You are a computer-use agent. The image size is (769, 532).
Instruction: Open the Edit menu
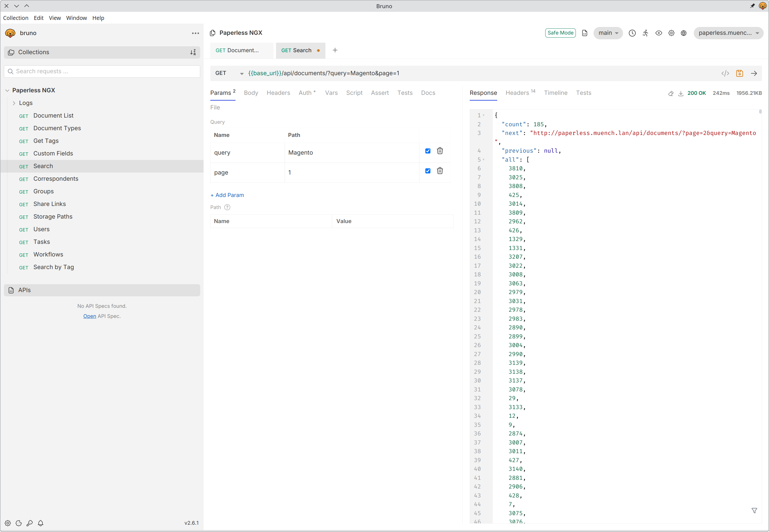pyautogui.click(x=39, y=18)
